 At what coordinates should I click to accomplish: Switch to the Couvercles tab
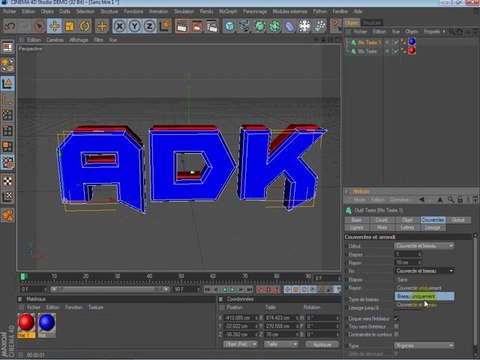pos(433,220)
